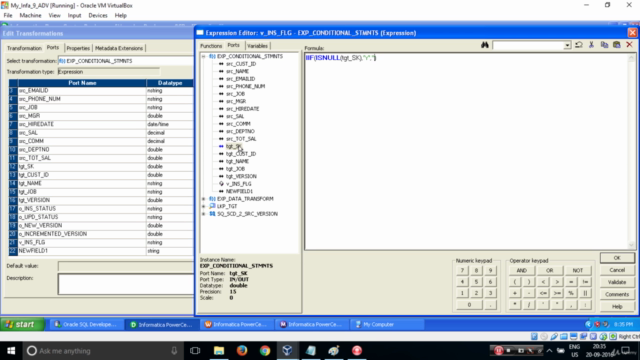Open the Metadata Extensions tab
The height and width of the screenshot is (360, 640).
click(x=119, y=48)
